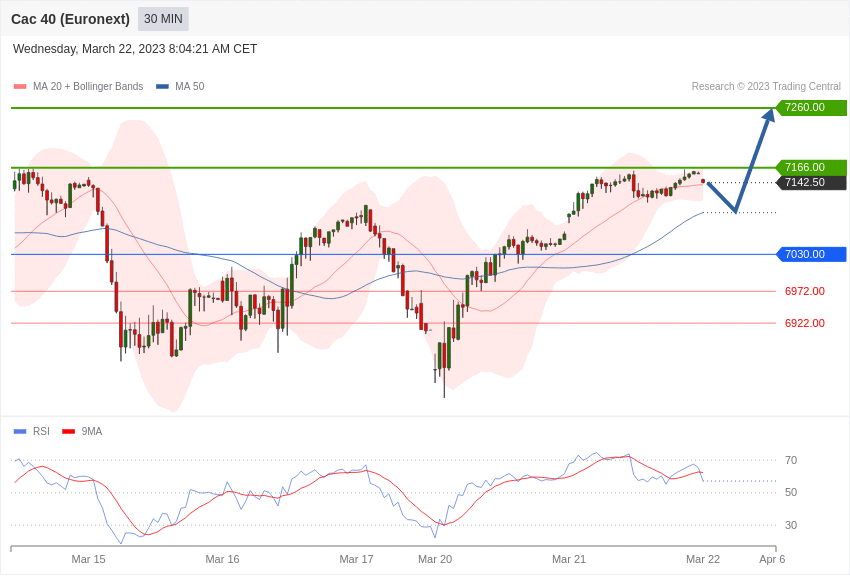The width and height of the screenshot is (850, 576).
Task: Click the 9MA red legend swatch
Action: click(68, 432)
